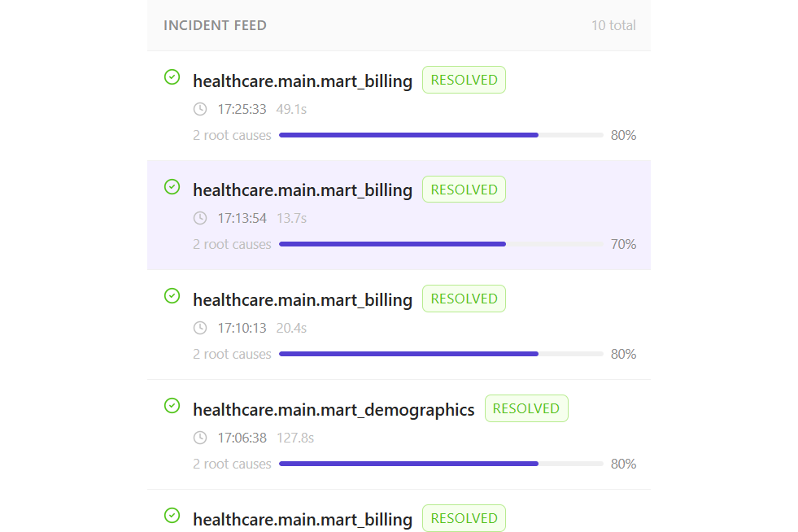798x532 pixels.
Task: Click RESOLVED badge on 17:25:33 incident
Action: (x=464, y=80)
